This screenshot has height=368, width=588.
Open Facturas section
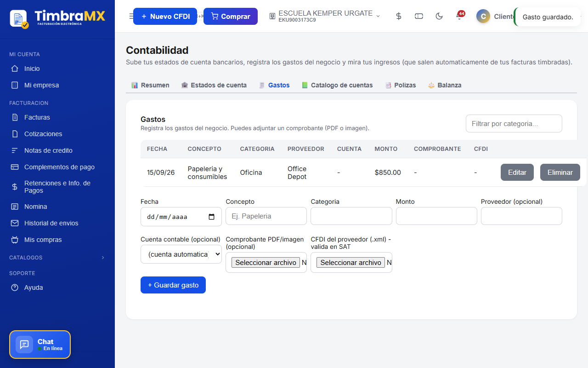click(57, 117)
